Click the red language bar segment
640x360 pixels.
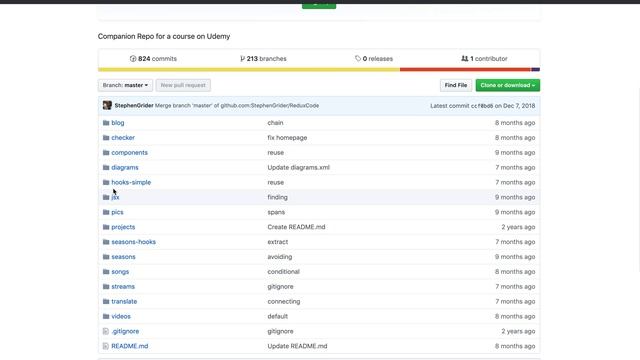point(465,69)
